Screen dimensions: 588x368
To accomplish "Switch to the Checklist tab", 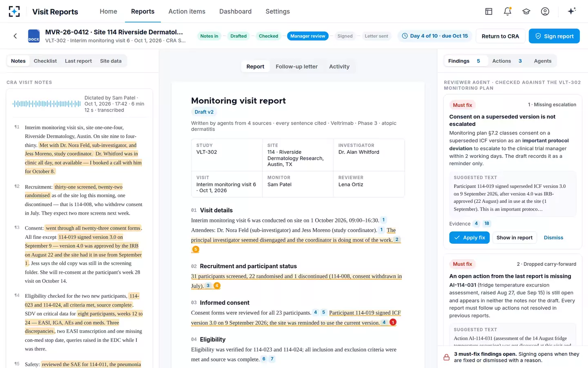I will point(45,61).
